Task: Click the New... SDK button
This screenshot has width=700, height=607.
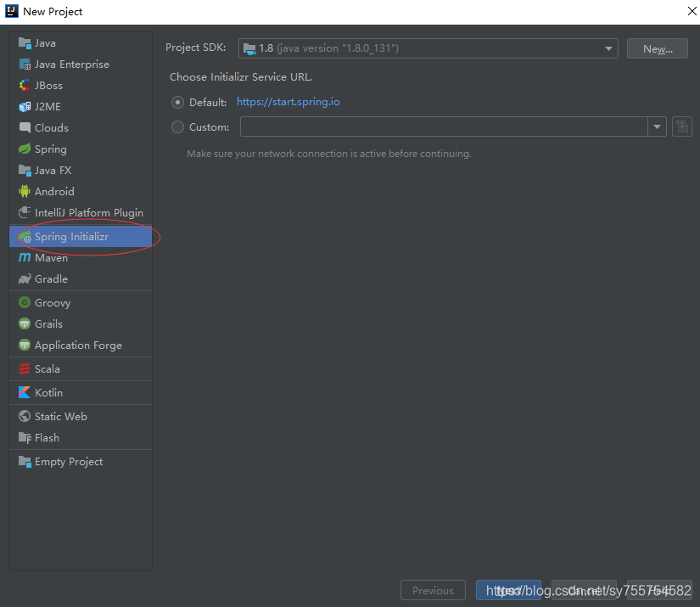Action: (657, 48)
